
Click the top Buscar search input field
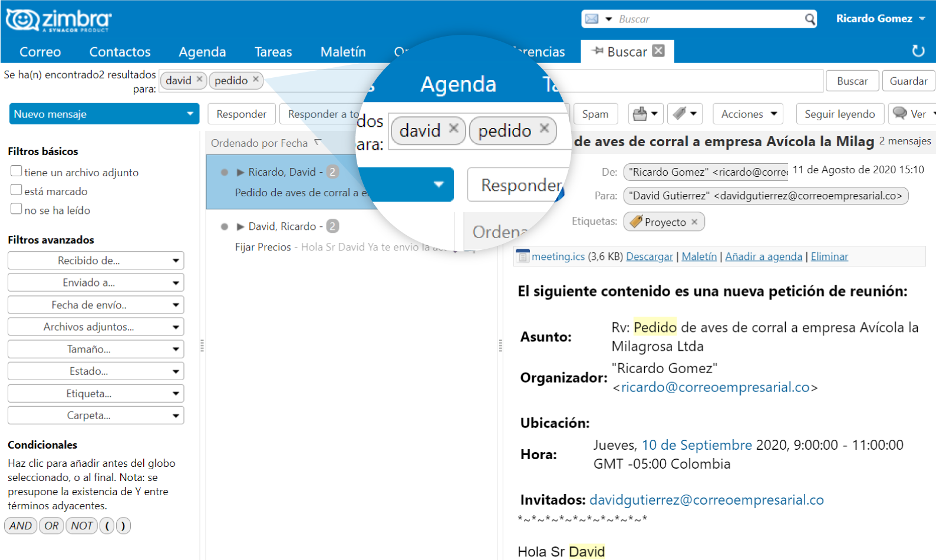pyautogui.click(x=707, y=19)
